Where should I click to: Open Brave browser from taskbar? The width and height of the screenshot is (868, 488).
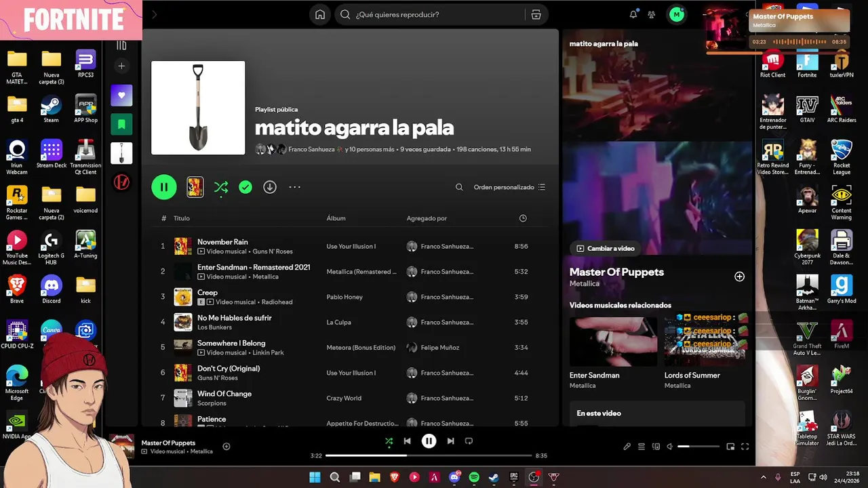pyautogui.click(x=395, y=477)
